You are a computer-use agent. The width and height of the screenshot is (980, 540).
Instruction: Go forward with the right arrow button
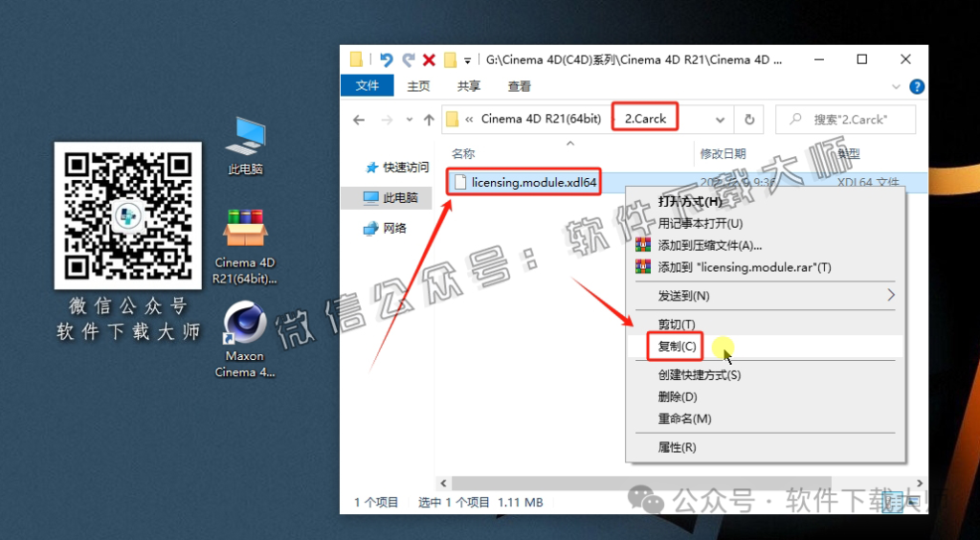pyautogui.click(x=387, y=120)
